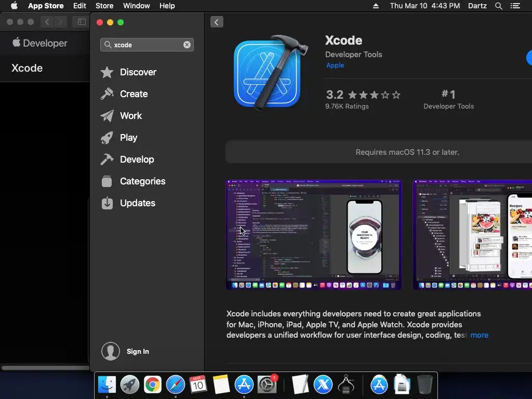
Task: Open the Store menu
Action: [x=104, y=6]
